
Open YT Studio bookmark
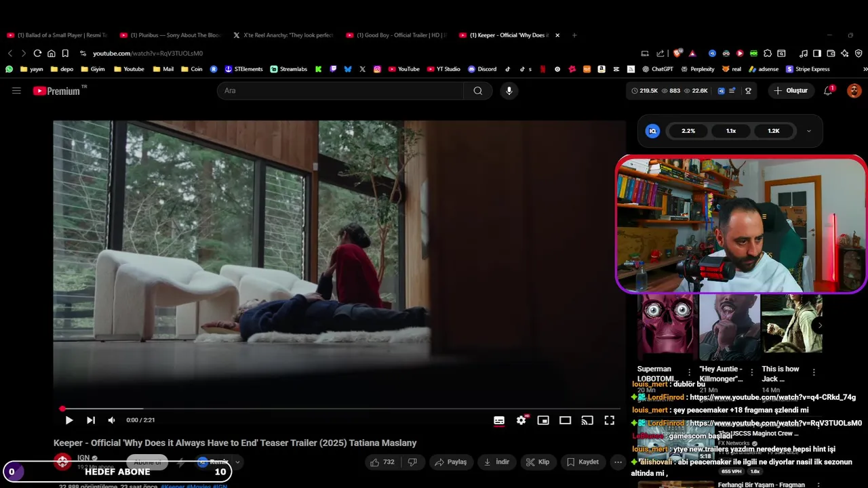(443, 69)
